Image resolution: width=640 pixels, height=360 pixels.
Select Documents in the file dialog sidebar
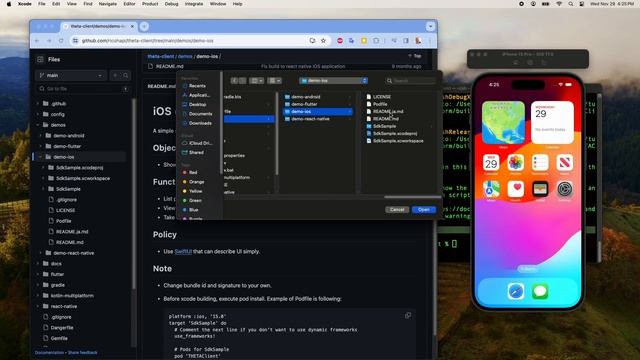click(197, 114)
